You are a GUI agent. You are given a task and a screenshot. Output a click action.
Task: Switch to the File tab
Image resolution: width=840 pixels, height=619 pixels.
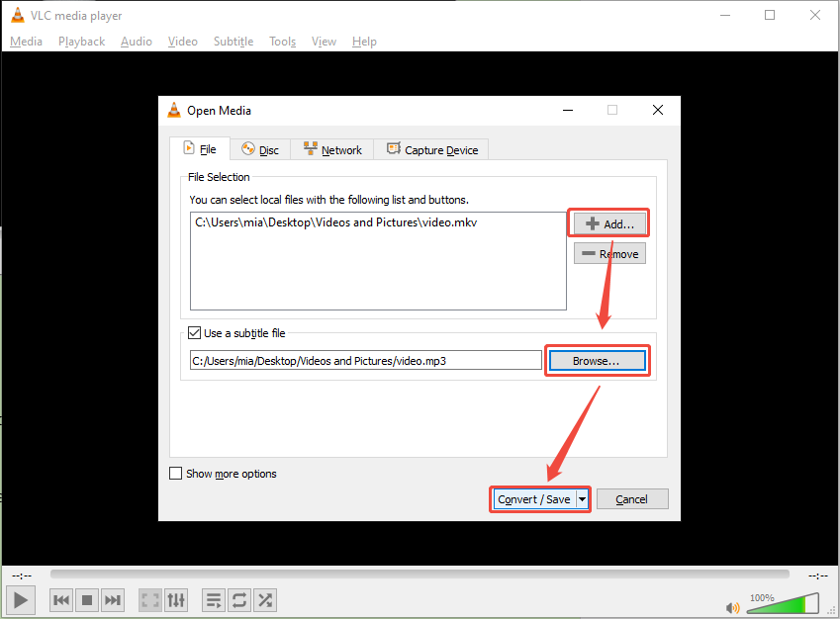tap(200, 149)
